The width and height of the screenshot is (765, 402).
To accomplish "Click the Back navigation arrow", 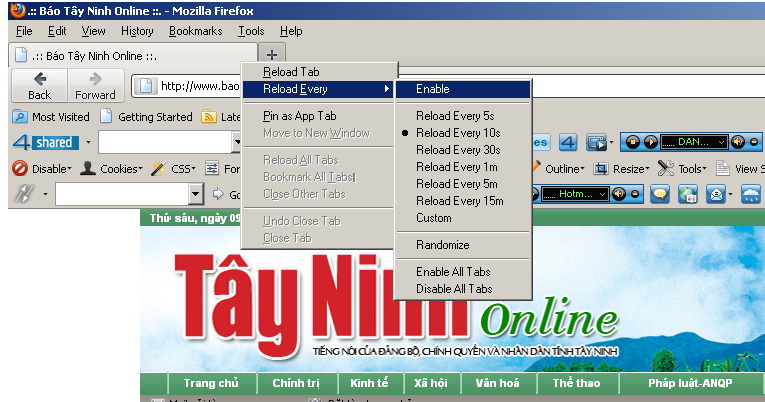I will click(40, 79).
